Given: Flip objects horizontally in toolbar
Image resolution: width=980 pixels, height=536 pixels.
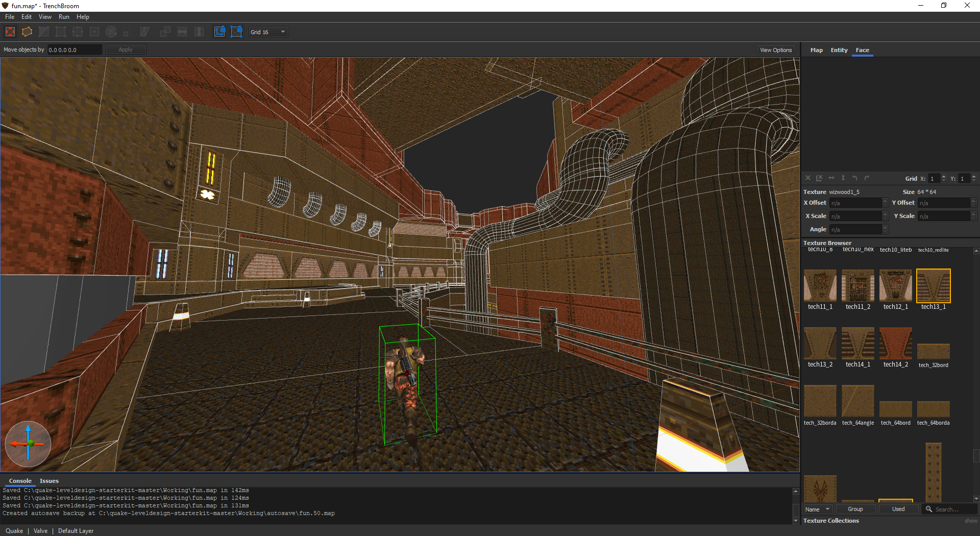Looking at the screenshot, I should (x=182, y=32).
